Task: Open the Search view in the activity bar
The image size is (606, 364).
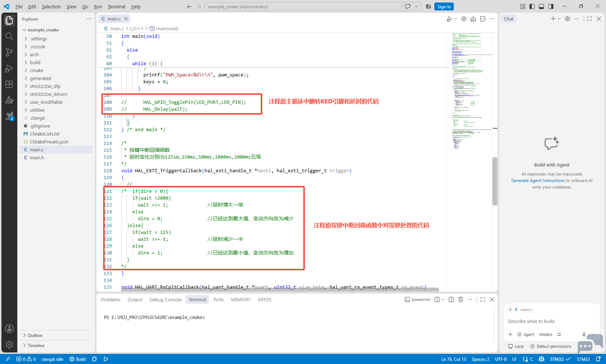Action: coord(9,36)
